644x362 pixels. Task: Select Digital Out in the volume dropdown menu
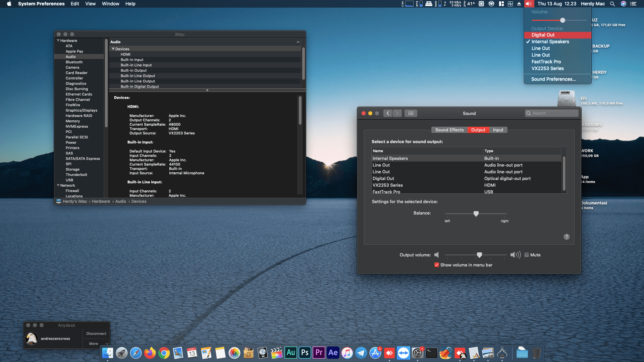(558, 35)
